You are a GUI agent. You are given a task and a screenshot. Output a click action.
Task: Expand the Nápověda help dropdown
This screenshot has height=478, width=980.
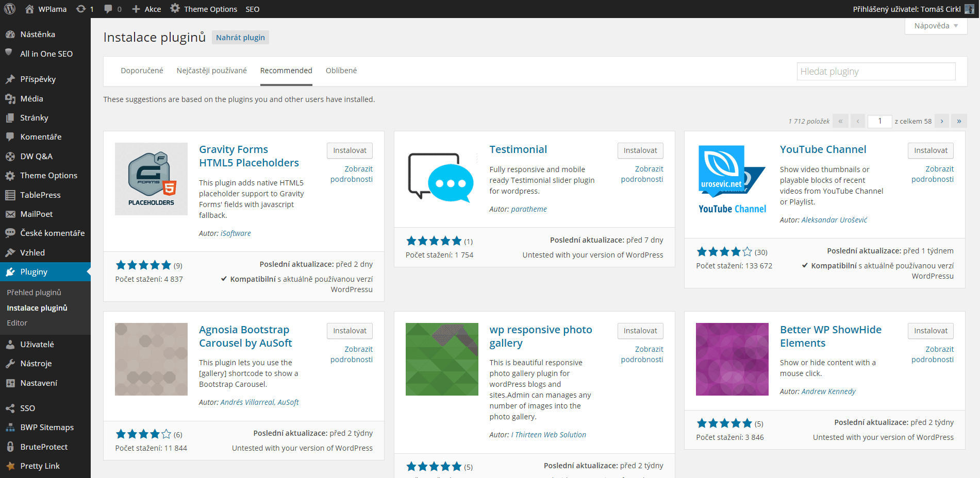click(936, 26)
